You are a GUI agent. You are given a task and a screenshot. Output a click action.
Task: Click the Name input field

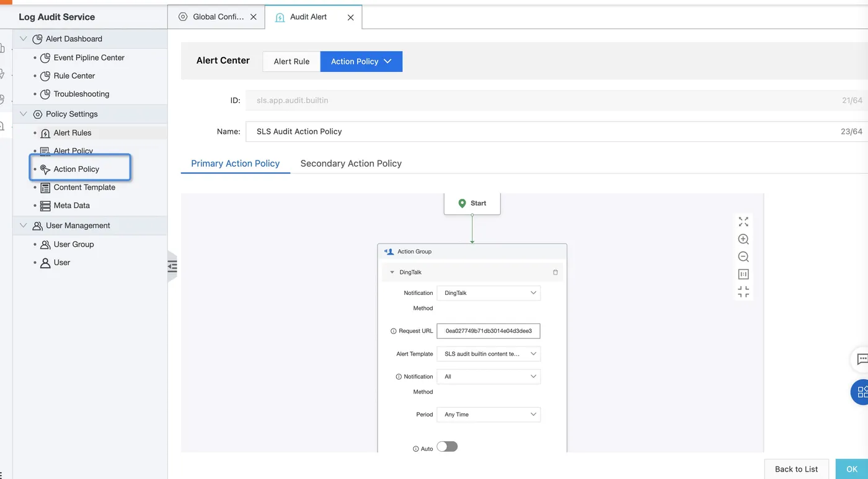[556, 131]
